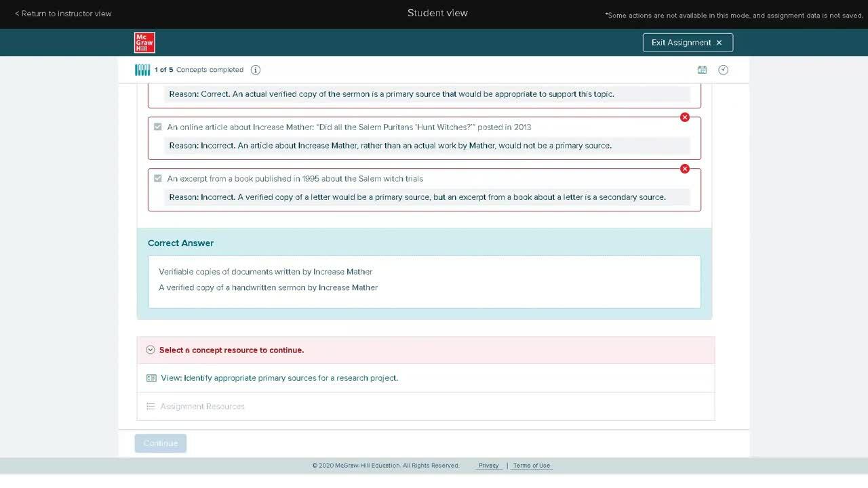Open the concepts completed info icon
868x488 pixels.
tap(256, 70)
